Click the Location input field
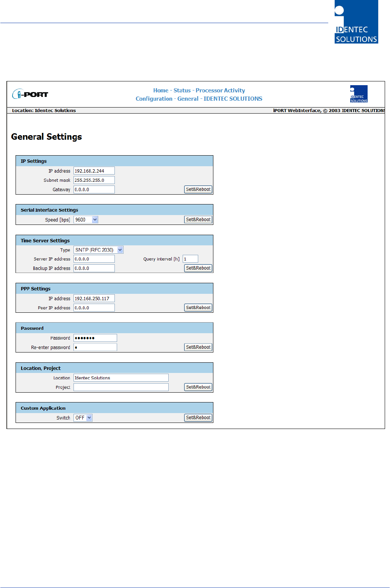The image size is (390, 588). click(121, 378)
